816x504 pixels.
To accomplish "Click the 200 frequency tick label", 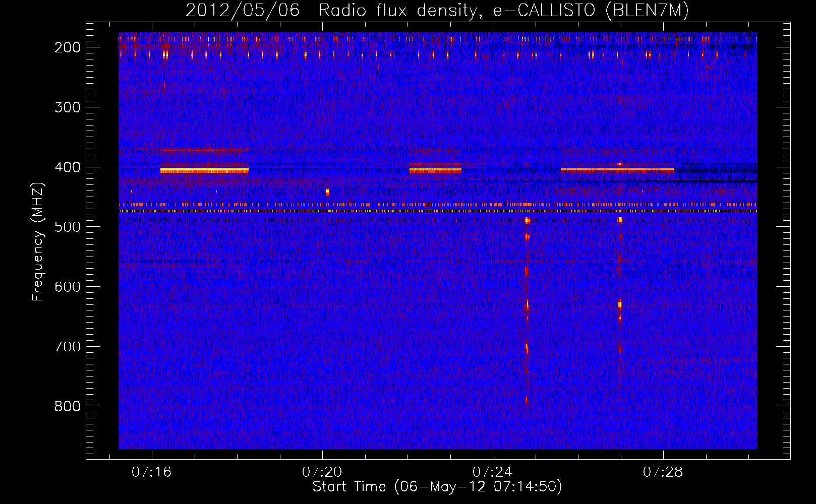I will (68, 47).
